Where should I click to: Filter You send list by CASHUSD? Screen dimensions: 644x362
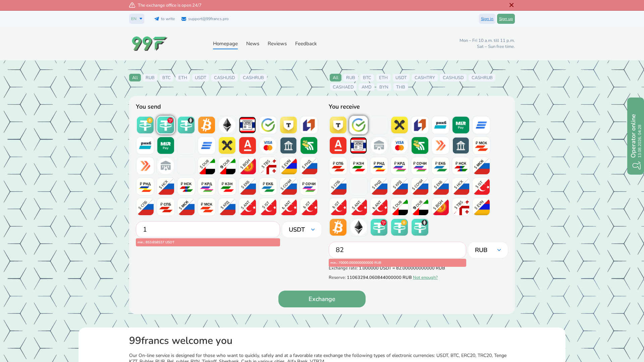224,78
